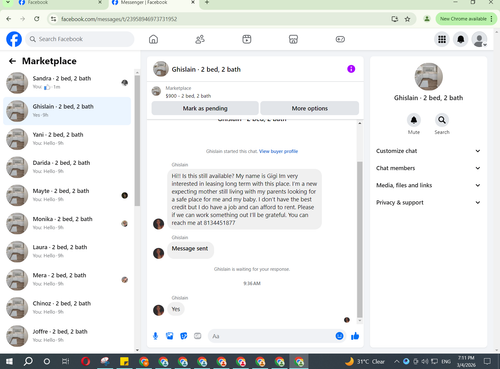
Task: Click the Facebook logo
Action: tap(14, 39)
